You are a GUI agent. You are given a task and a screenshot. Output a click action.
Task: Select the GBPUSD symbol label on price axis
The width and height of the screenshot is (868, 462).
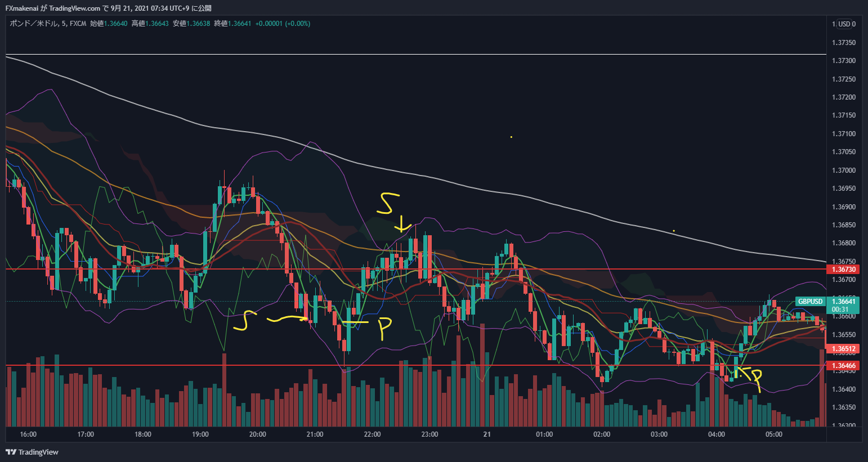point(810,302)
